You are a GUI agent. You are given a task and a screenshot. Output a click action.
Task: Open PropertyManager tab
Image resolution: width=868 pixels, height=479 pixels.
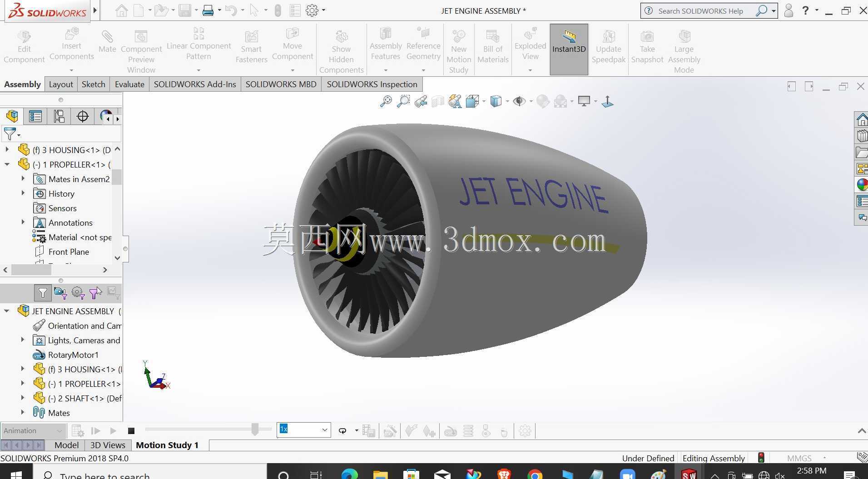pos(35,116)
